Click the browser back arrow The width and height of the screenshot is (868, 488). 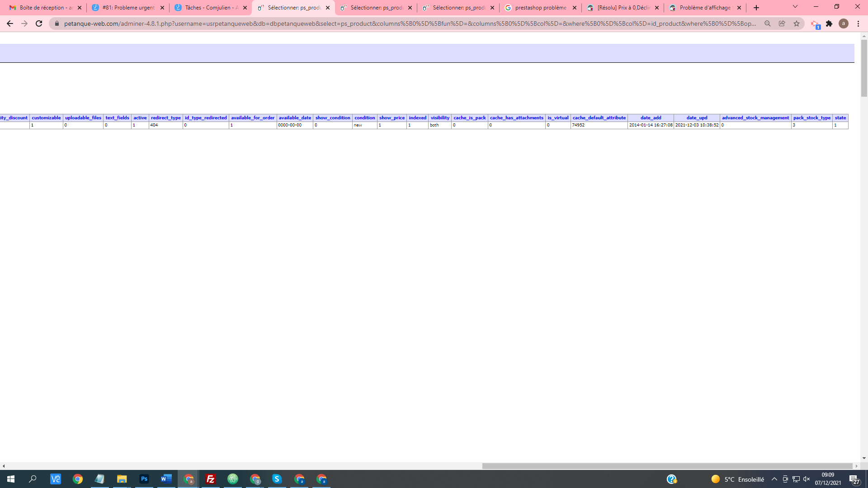(10, 23)
